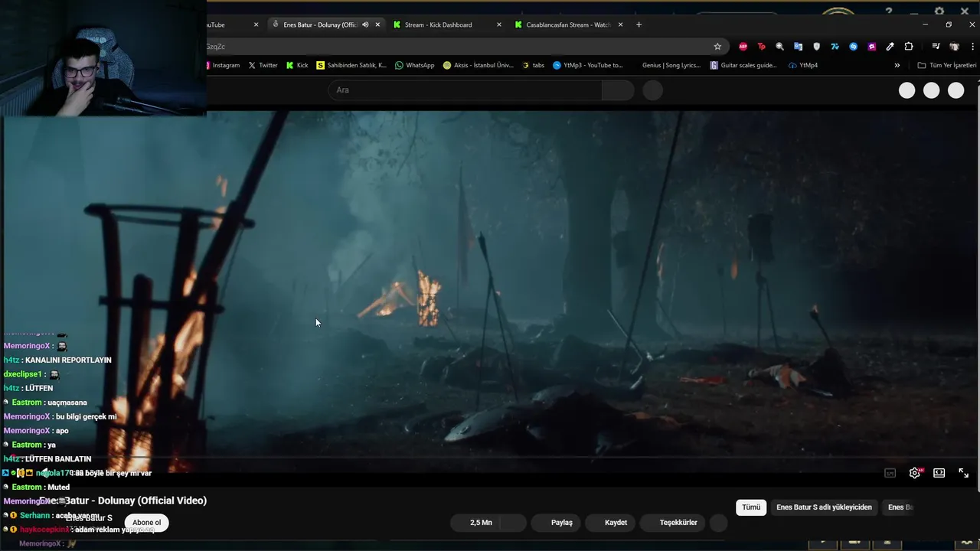
Task: Click the video title Dolunay (Official Video)
Action: coord(122,500)
